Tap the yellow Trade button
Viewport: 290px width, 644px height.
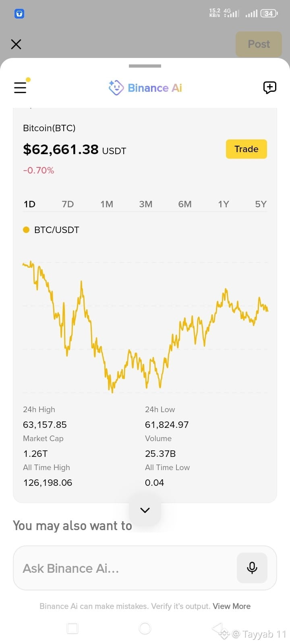(246, 149)
